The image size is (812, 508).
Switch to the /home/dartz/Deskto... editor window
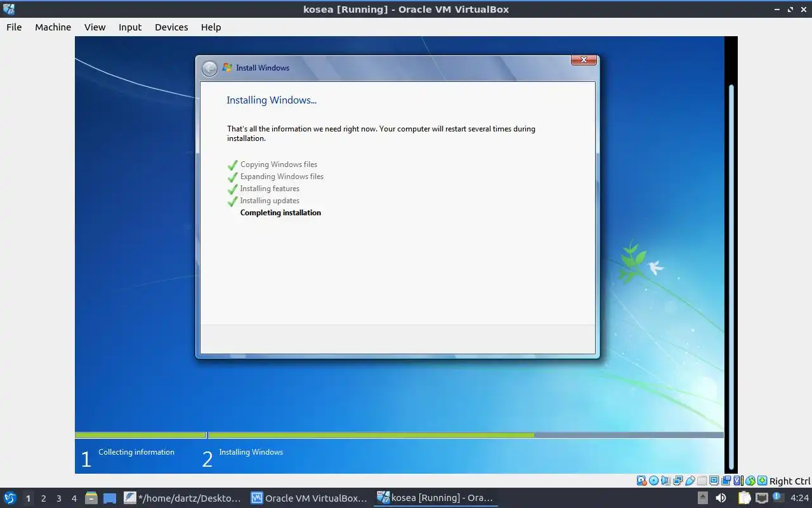point(183,498)
